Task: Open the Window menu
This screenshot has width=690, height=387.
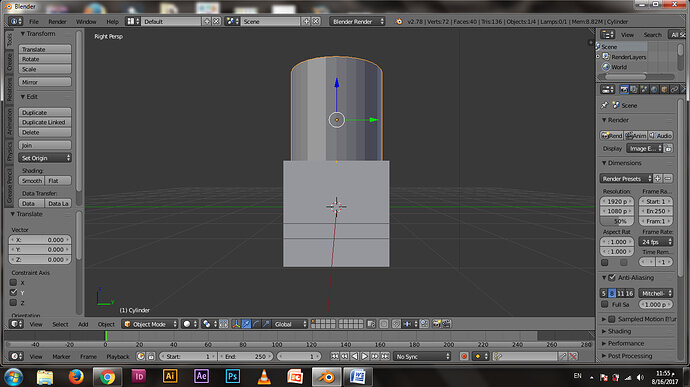Action: coord(86,22)
